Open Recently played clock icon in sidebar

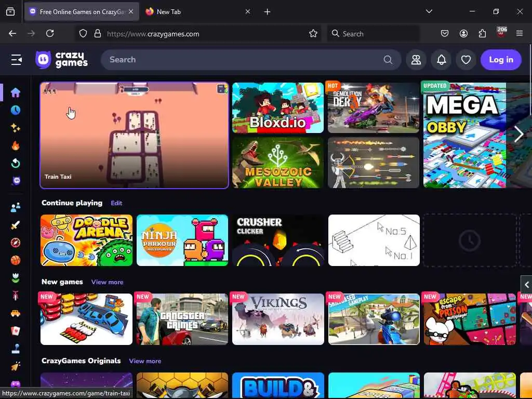(x=15, y=110)
